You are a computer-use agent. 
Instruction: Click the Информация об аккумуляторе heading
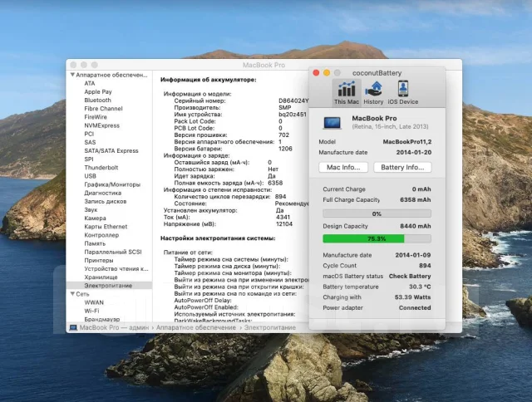[x=209, y=80]
